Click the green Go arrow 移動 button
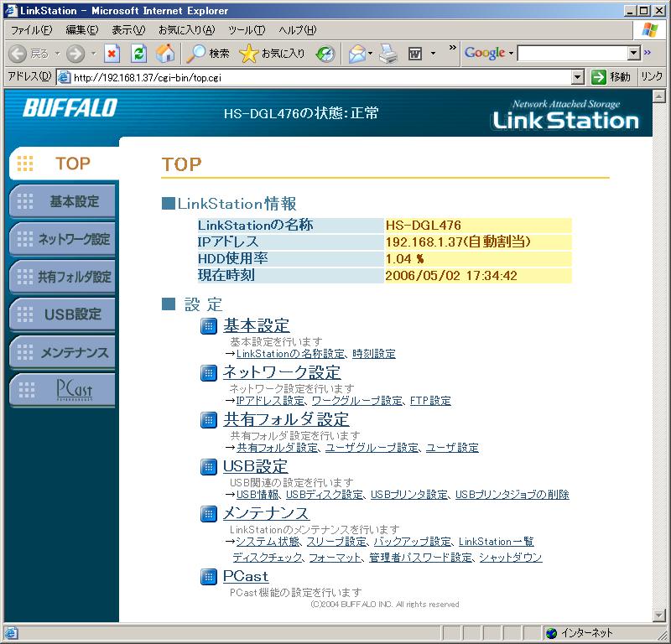The image size is (671, 644). (x=611, y=77)
